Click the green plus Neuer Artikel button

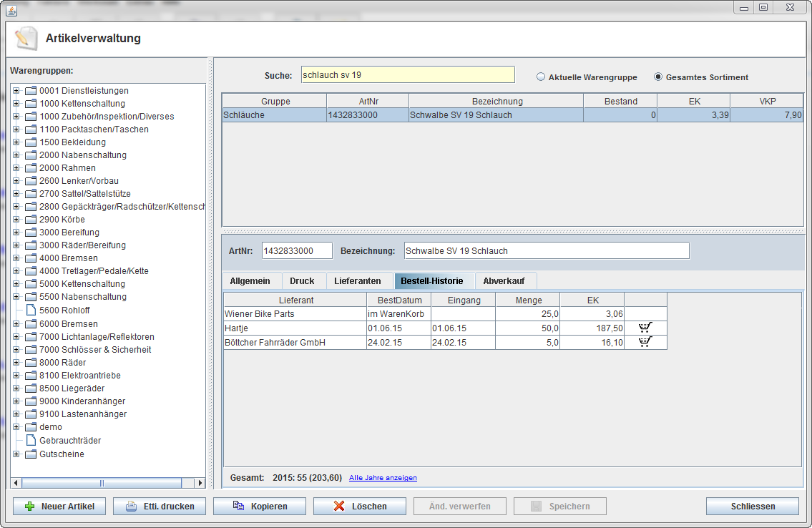coord(59,507)
